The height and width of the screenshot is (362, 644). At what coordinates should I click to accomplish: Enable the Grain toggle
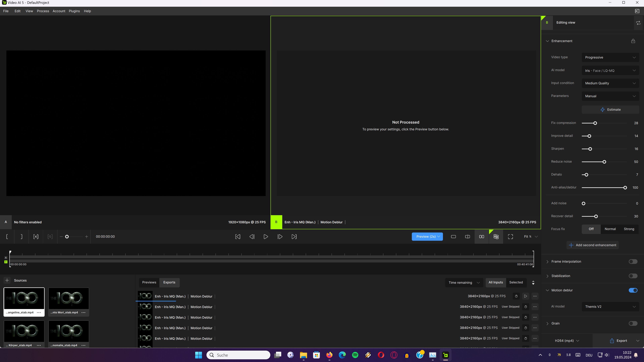coord(633,323)
